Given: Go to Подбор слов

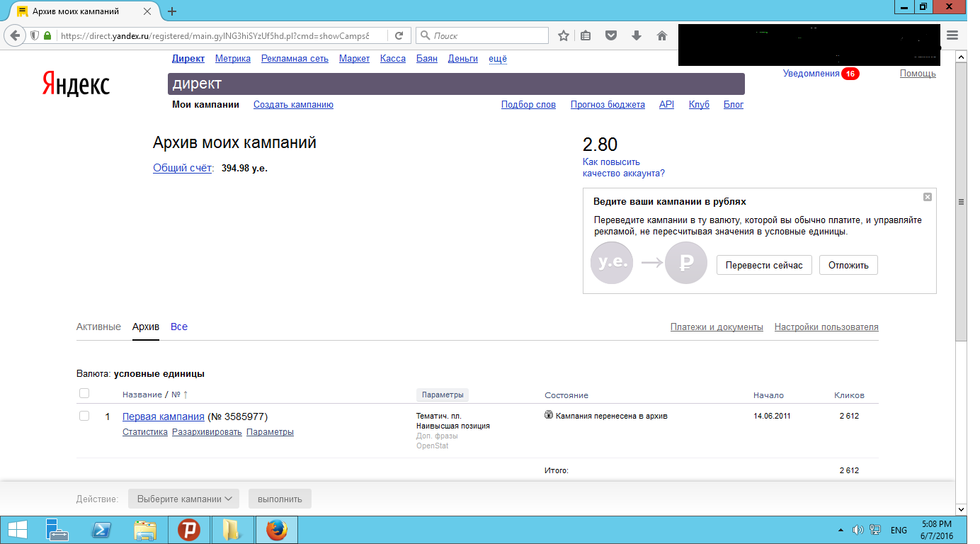Looking at the screenshot, I should click(x=528, y=104).
